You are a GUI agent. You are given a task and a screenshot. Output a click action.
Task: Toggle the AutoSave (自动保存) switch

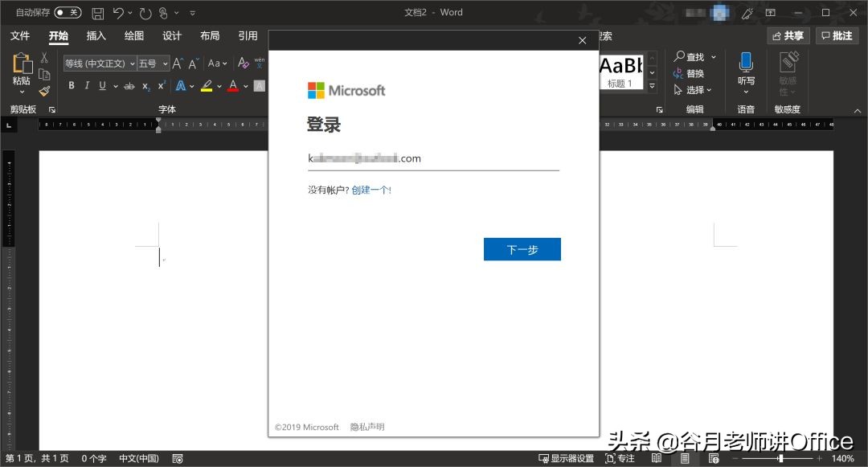click(68, 12)
